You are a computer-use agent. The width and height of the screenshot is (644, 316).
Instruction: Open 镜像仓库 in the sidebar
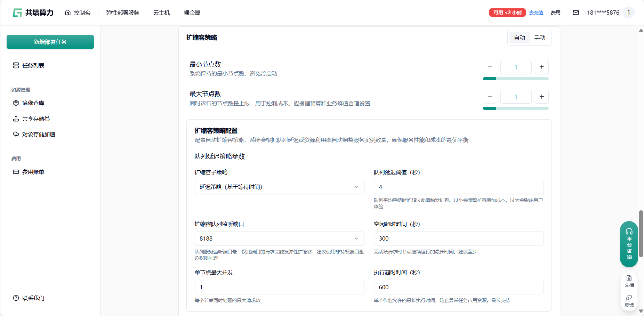pos(33,103)
